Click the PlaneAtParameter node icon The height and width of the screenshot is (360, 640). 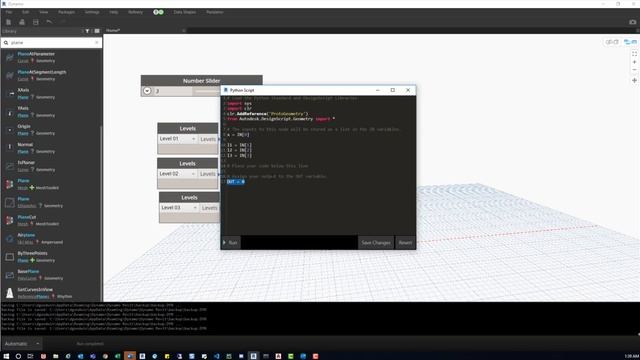pyautogui.click(x=9, y=57)
